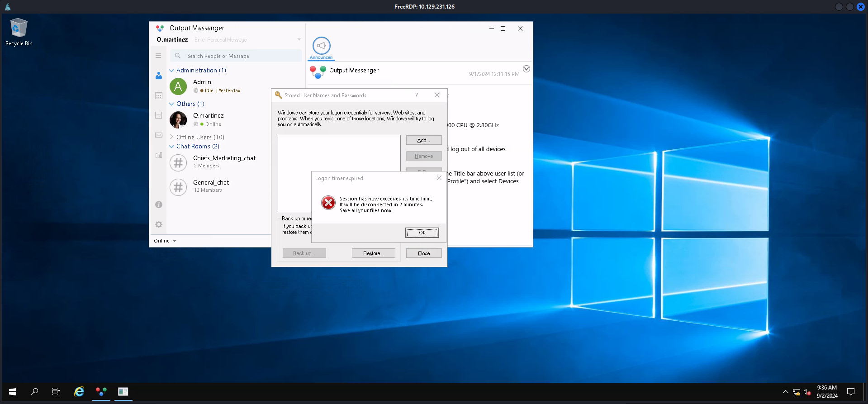Select the contacts icon in the sidebar
Viewport: 868px width, 404px height.
tap(159, 76)
